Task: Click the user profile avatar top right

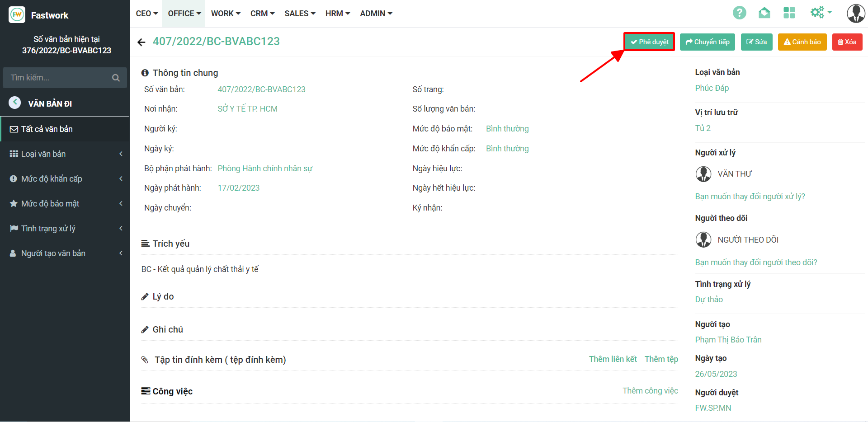Action: click(x=855, y=14)
